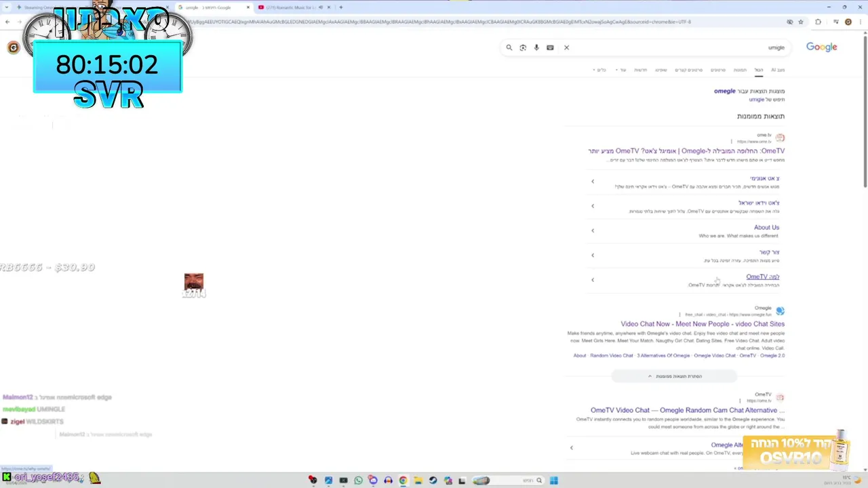Open Google Lens image search icon
Screen dimensions: 868x488
pos(523,47)
